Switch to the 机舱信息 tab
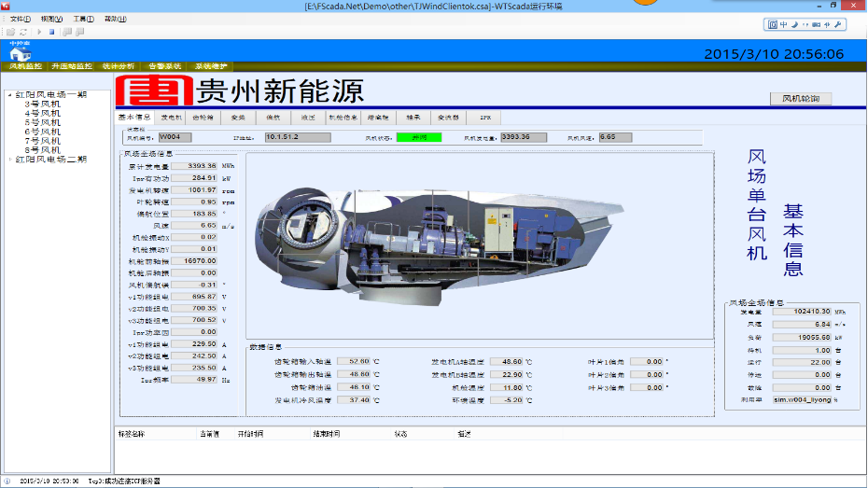The width and height of the screenshot is (868, 488). tap(343, 118)
